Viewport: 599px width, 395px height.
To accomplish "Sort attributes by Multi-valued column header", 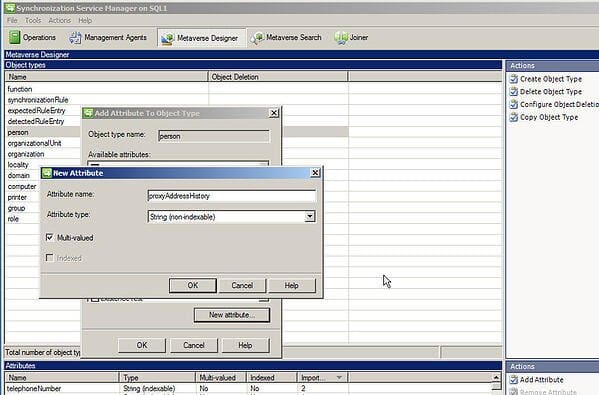I will point(221,378).
